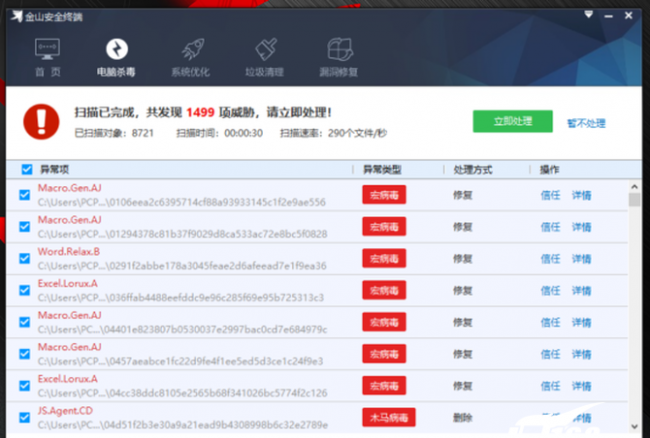The image size is (650, 438).
Task: Click 详情 for Macro.Gen.AJ 01294378 row
Action: [x=581, y=227]
